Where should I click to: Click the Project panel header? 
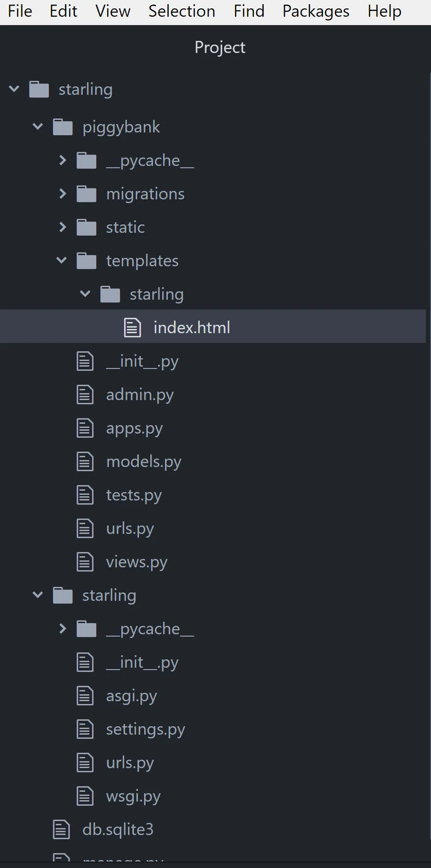coord(219,47)
